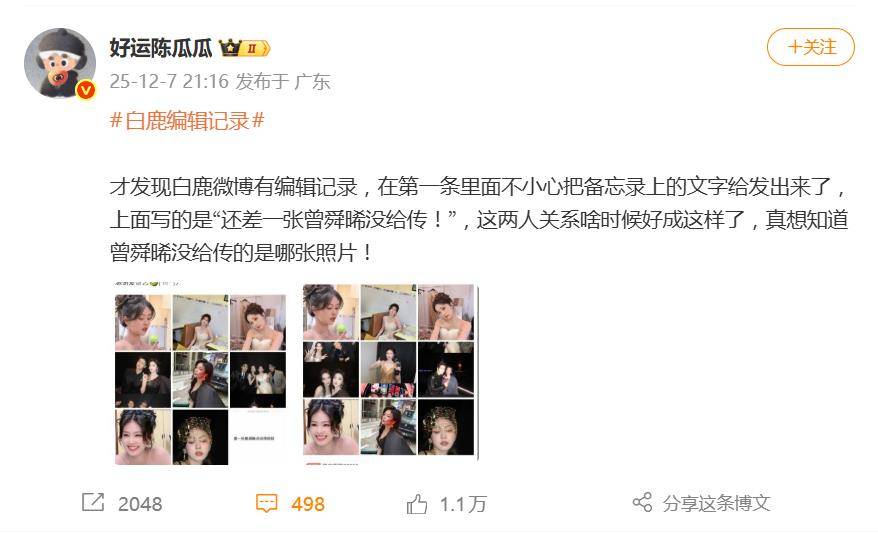Click the repost count 2048
Image resolution: width=878 pixels, height=534 pixels.
[x=140, y=504]
